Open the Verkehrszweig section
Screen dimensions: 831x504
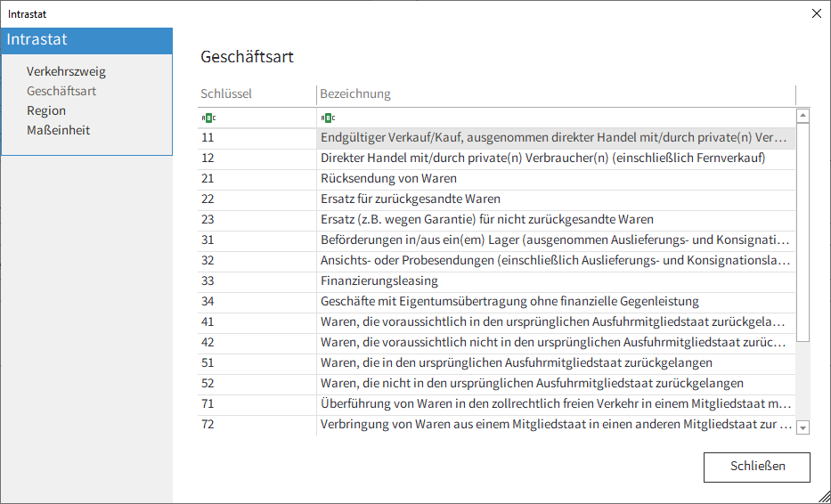(66, 71)
